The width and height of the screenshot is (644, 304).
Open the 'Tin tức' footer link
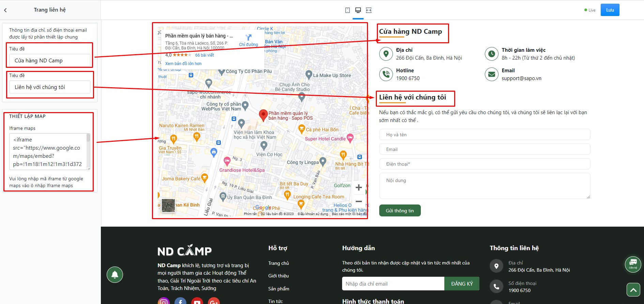275,301
